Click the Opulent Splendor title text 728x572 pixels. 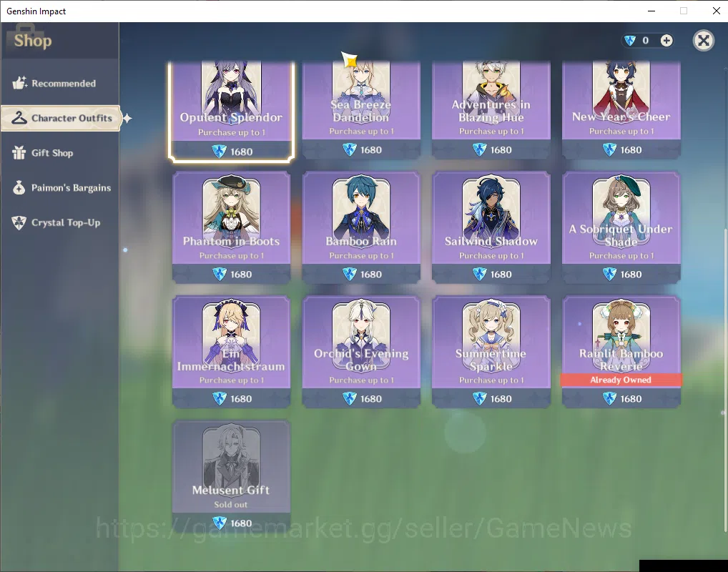tap(231, 117)
